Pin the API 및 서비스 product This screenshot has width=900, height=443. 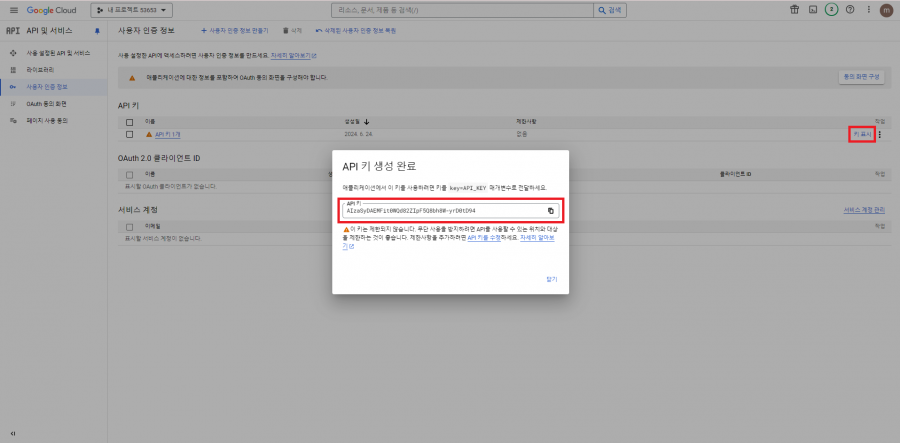tap(97, 31)
